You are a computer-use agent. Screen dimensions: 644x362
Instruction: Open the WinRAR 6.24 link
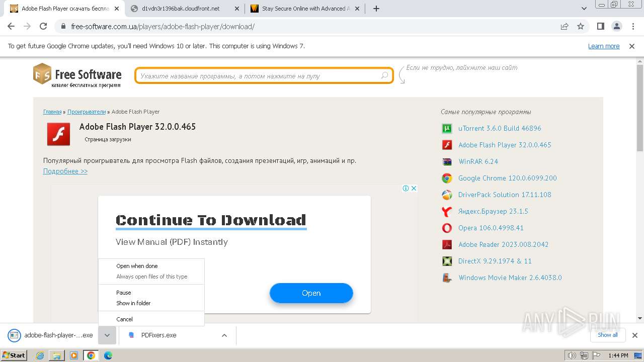point(478,161)
